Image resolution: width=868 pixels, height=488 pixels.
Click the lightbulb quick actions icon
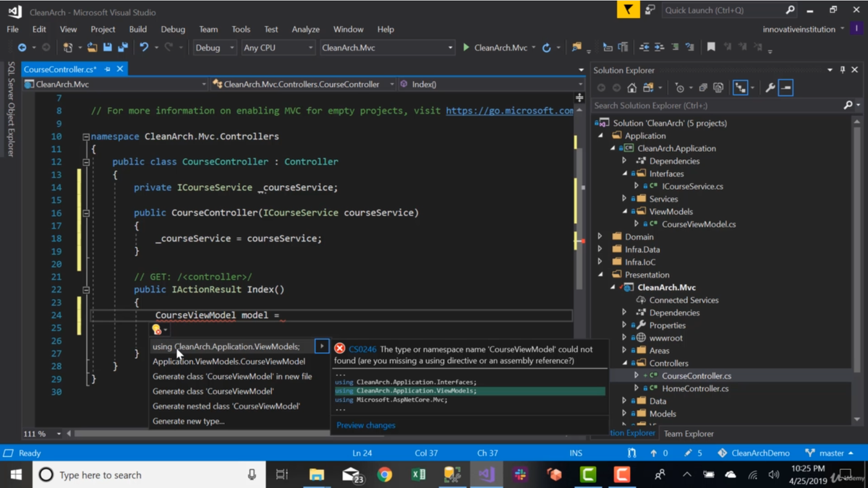(x=157, y=330)
